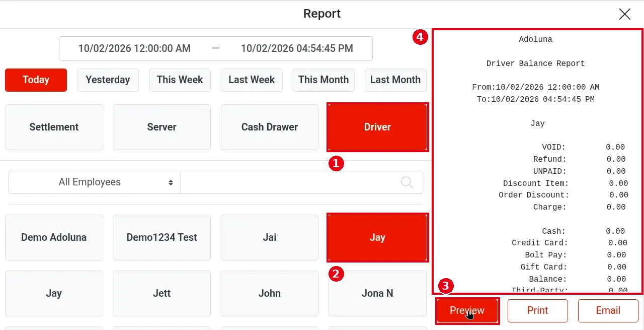Click the Credit Card: row label
Screen dimensions: 644x330
coord(539,243)
